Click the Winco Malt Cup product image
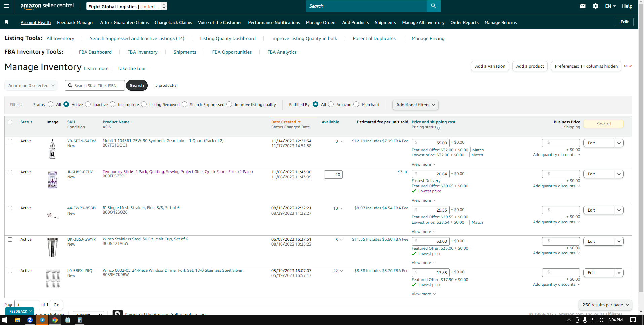Screen dimensions: 644x325 (52, 247)
